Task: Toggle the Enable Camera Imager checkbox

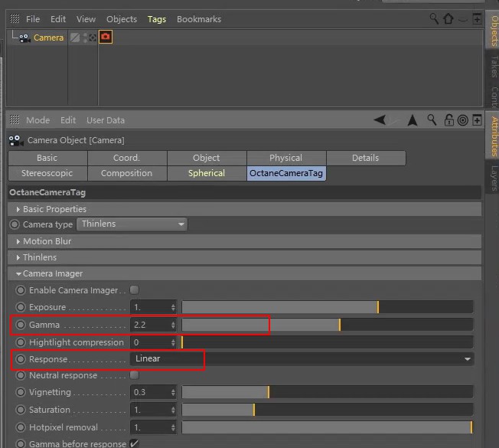Action: click(134, 289)
